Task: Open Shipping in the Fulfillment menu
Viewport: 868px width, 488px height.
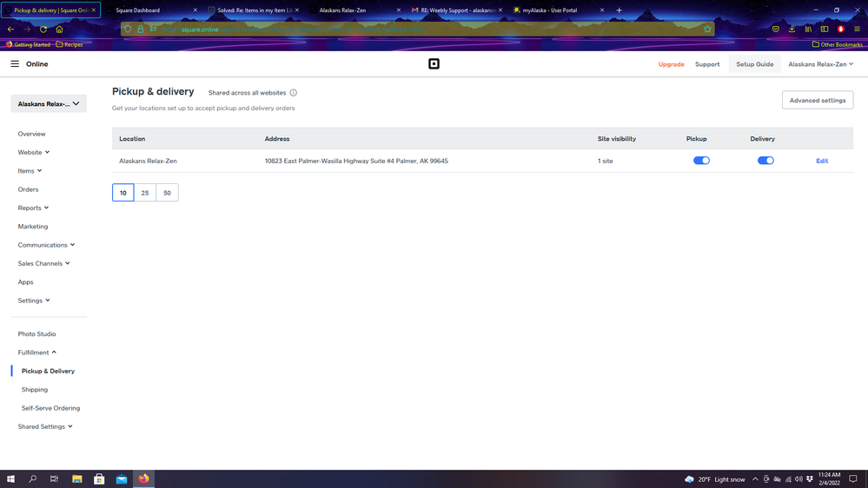Action: [35, 390]
